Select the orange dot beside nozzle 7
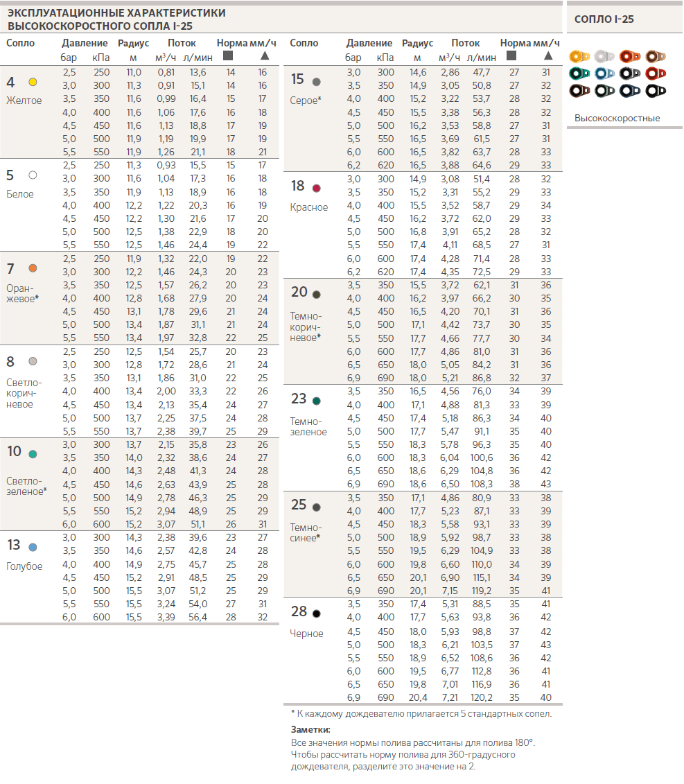The height and width of the screenshot is (784, 684). click(x=33, y=268)
